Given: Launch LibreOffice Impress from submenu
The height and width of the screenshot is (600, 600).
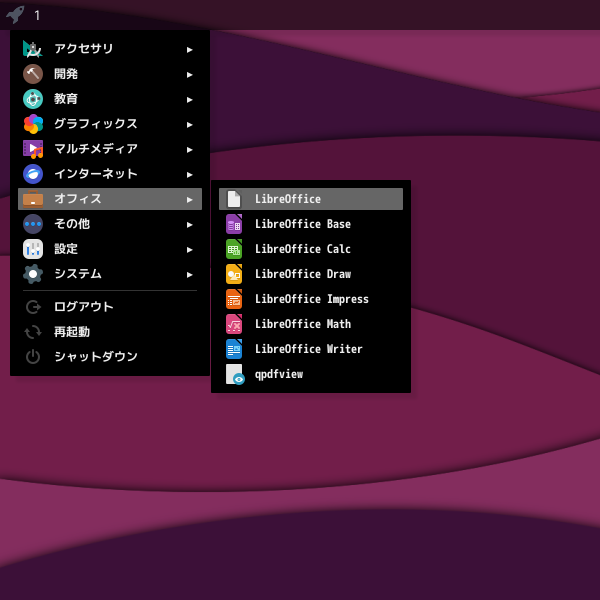Looking at the screenshot, I should (311, 299).
